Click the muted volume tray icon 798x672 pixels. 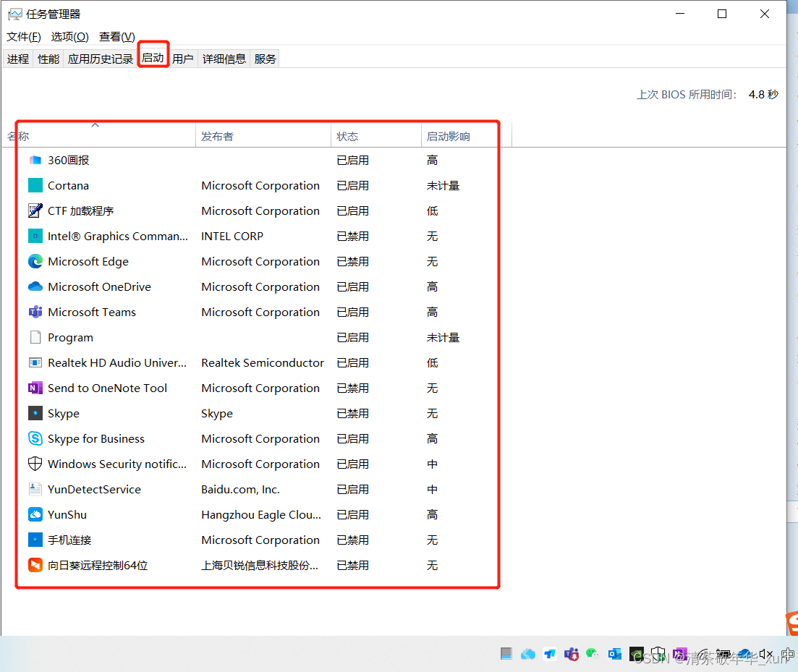766,654
